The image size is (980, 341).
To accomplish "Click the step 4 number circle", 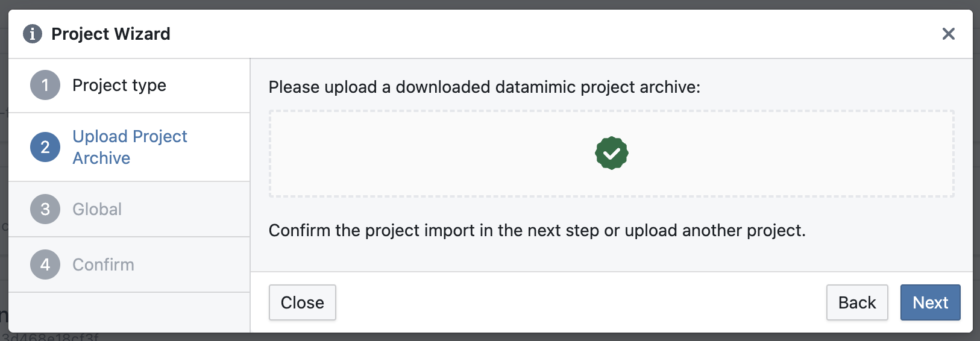I will click(x=45, y=264).
